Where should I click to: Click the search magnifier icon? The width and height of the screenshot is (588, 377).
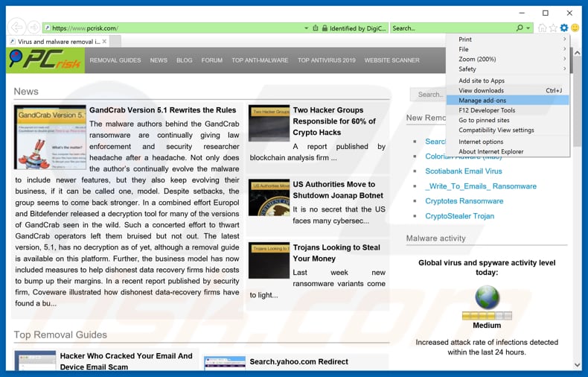coord(520,28)
